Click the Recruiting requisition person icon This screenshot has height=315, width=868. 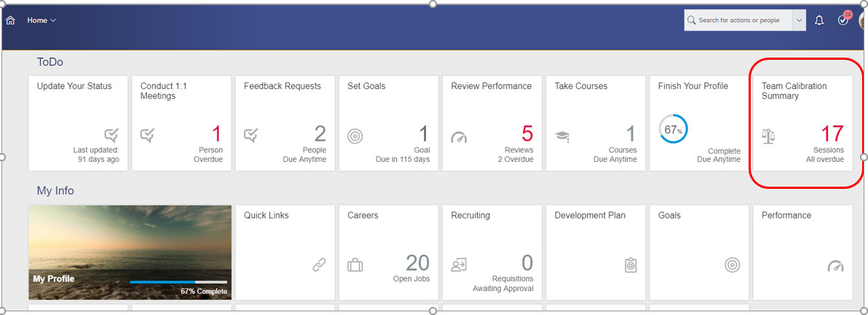(459, 265)
